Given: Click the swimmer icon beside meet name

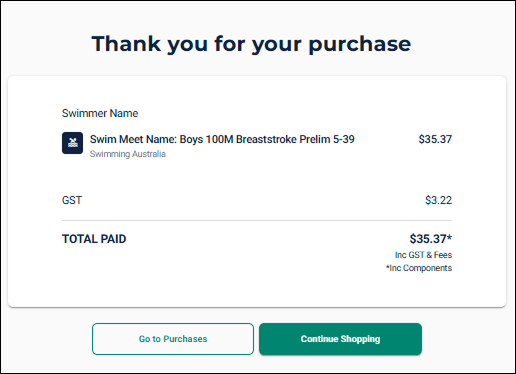Looking at the screenshot, I should 72,143.
